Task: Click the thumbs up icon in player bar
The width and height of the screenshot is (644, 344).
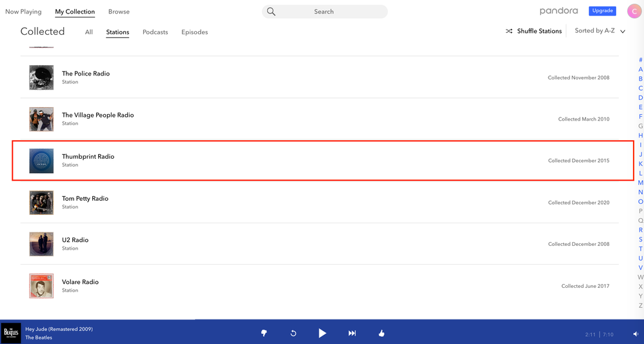Action: [x=381, y=333]
